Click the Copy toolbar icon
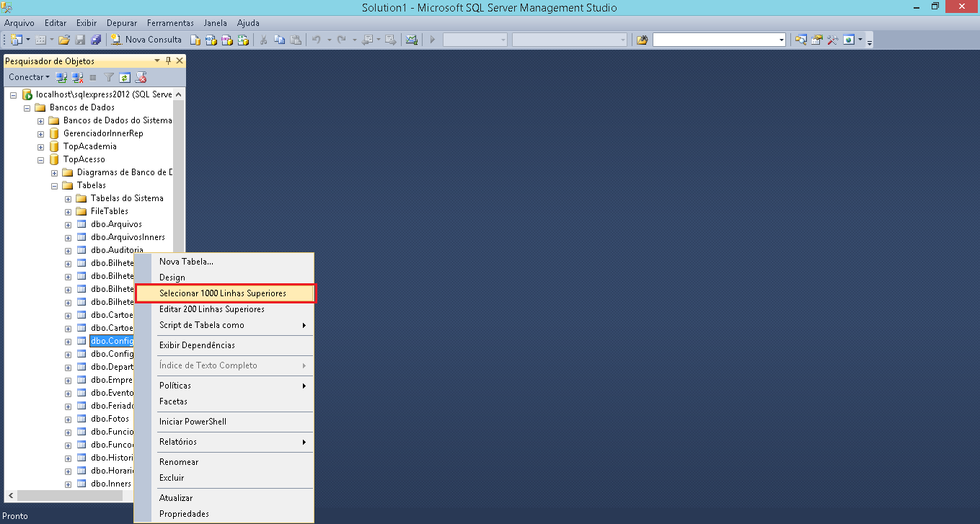 pyautogui.click(x=280, y=40)
